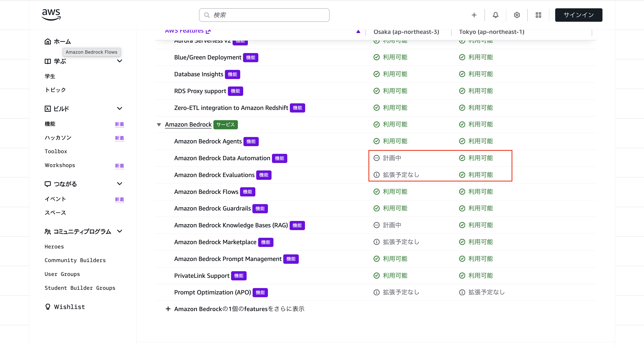644x346 pixels.
Task: Open Workshops in the sidebar
Action: click(60, 165)
